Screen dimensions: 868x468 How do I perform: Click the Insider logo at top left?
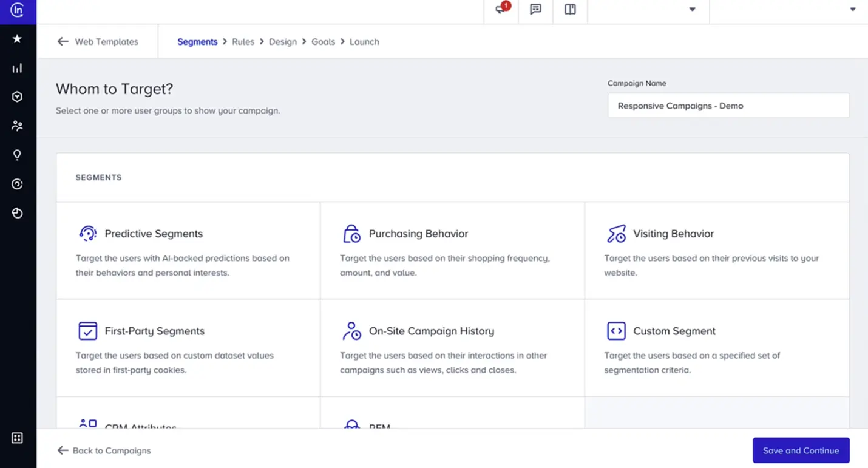pyautogui.click(x=17, y=10)
